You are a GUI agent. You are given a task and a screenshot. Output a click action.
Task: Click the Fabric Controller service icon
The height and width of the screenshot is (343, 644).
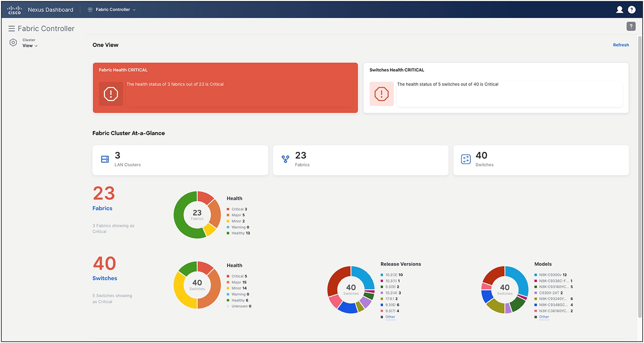pyautogui.click(x=90, y=10)
